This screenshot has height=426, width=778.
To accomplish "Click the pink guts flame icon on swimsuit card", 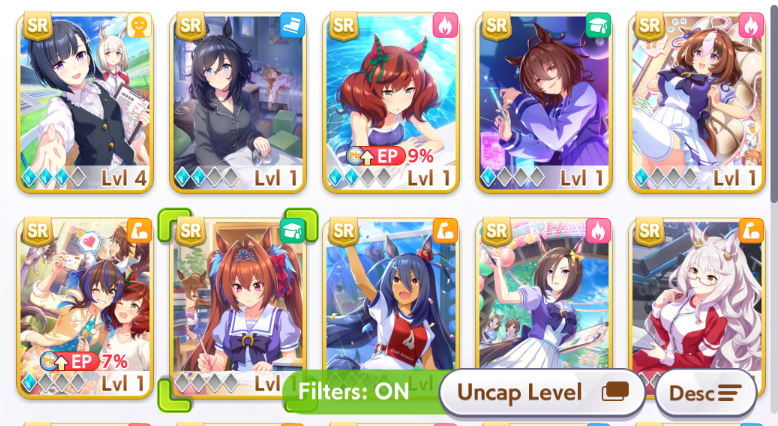I will 445,25.
